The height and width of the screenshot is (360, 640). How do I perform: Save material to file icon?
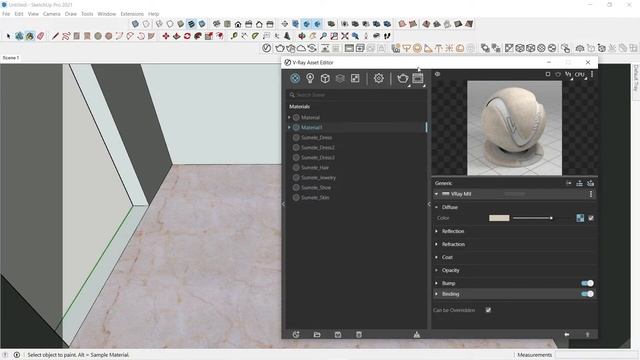[x=338, y=335]
